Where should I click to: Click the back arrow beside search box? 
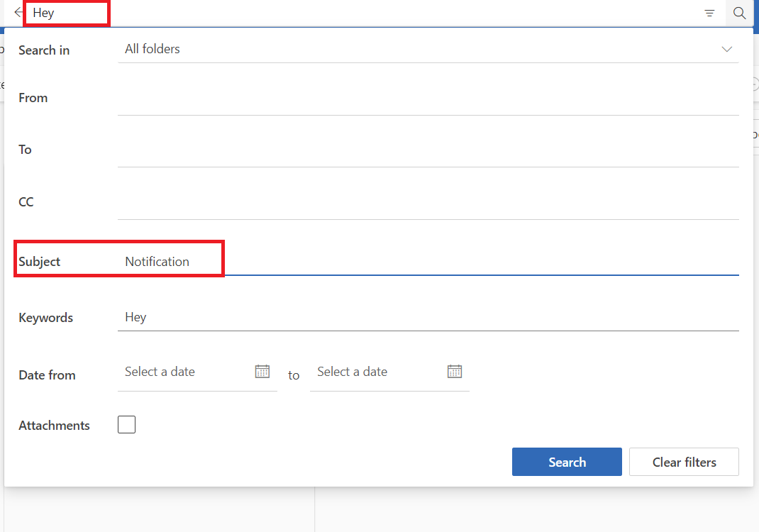coord(18,13)
